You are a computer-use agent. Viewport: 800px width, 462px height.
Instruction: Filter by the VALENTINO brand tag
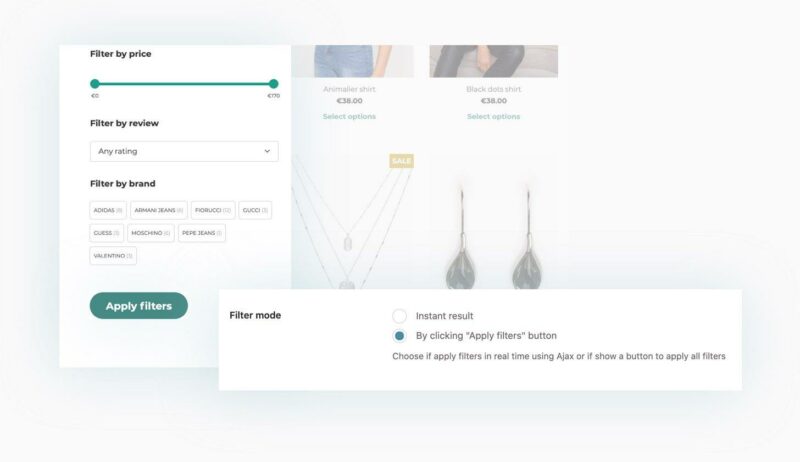(x=113, y=256)
